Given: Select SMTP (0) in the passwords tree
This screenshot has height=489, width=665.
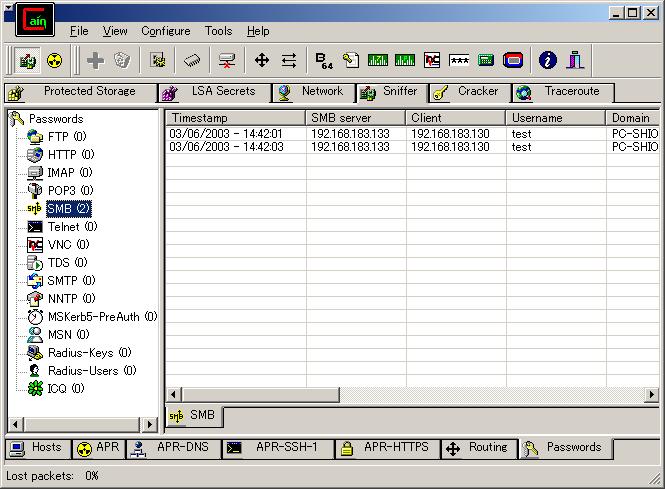Looking at the screenshot, I should click(71, 281).
